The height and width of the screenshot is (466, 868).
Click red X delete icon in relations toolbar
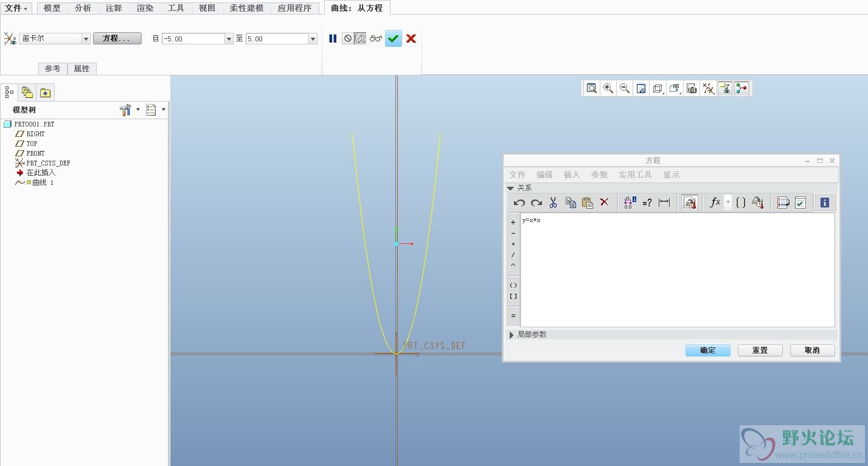coord(604,203)
